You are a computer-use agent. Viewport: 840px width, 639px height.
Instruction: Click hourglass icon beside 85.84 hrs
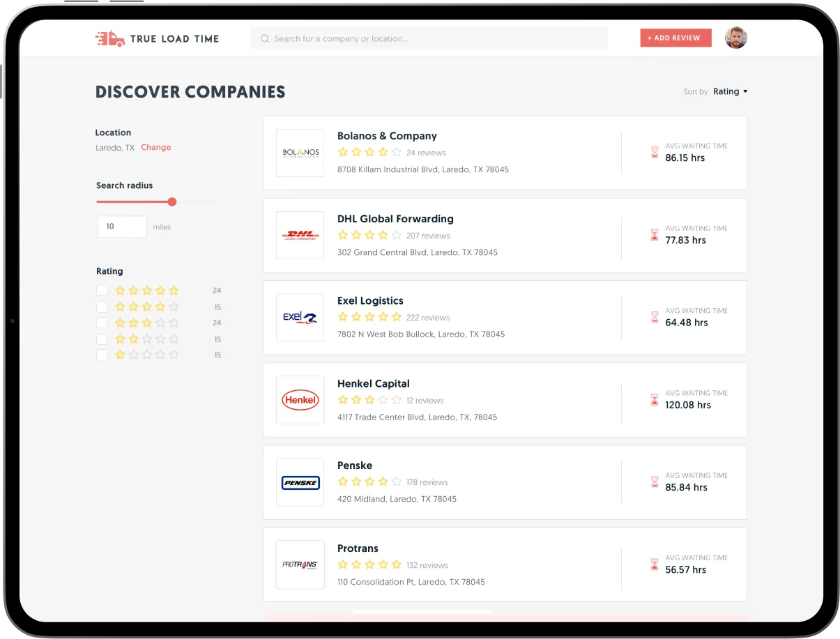point(655,482)
